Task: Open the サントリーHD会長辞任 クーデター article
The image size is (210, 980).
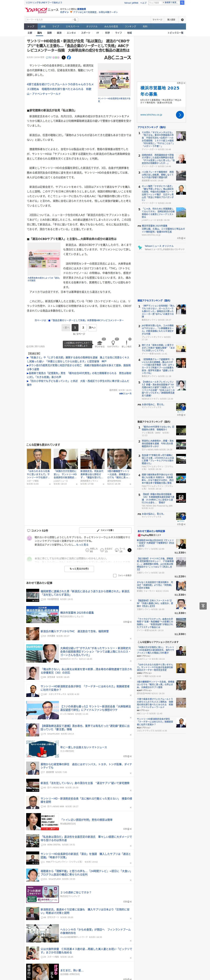Action: click(x=85, y=688)
